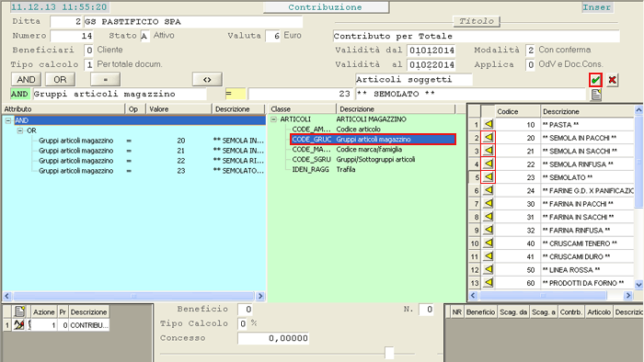Select yellow arrow for PRODOTTI DA FORNO row
This screenshot has width=644, height=362.
(x=488, y=282)
